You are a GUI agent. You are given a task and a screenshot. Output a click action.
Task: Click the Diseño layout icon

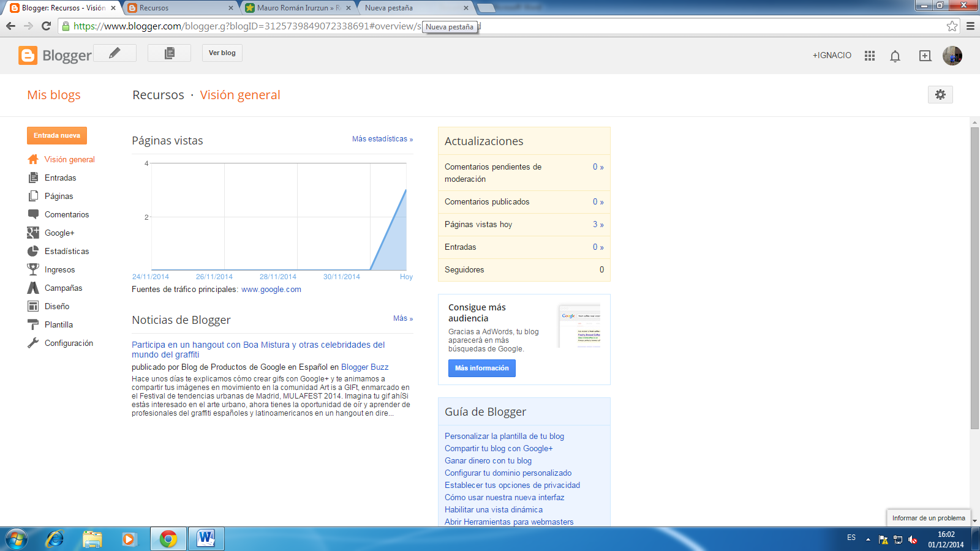pos(33,306)
